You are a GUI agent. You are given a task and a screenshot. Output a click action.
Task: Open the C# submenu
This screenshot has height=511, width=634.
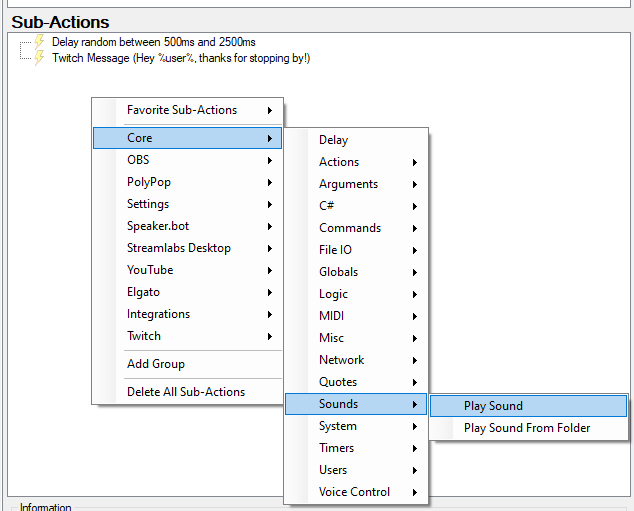click(356, 206)
